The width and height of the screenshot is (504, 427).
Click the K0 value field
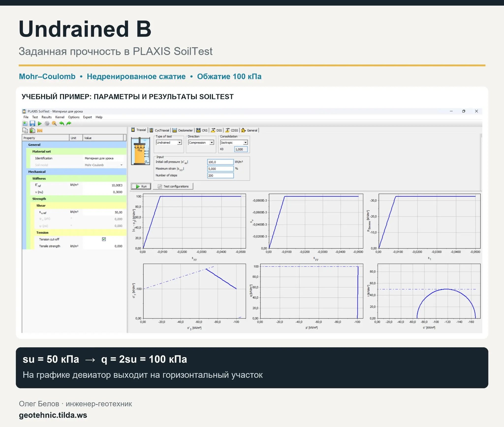(241, 149)
